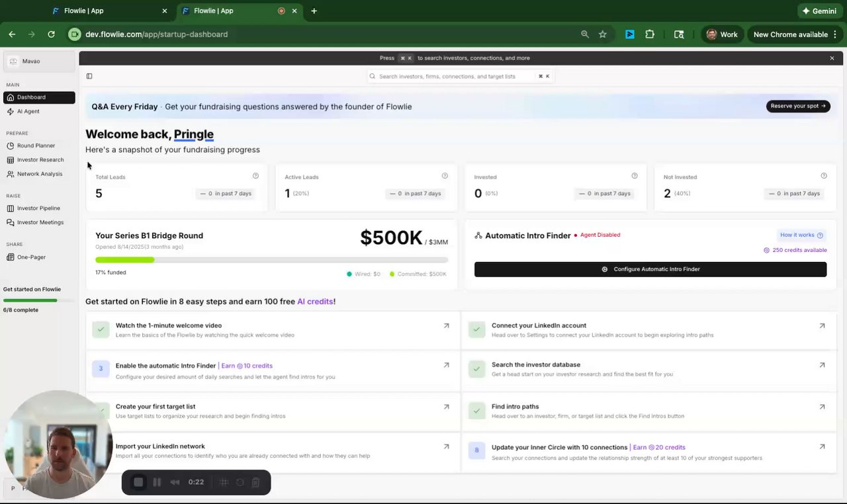Image resolution: width=847 pixels, height=504 pixels.
Task: Click Not Invested past 7 days badge
Action: tap(793, 194)
